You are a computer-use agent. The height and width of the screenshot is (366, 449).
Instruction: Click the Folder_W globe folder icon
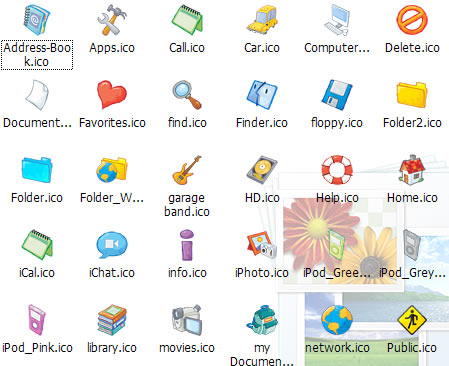click(x=112, y=170)
